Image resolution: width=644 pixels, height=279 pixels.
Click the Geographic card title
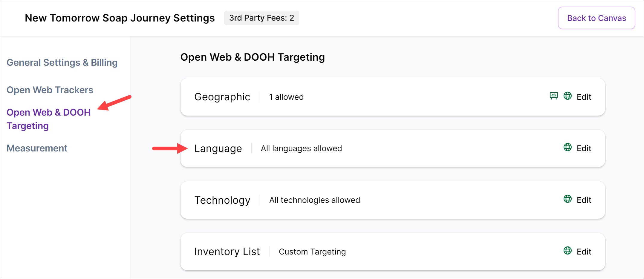222,97
